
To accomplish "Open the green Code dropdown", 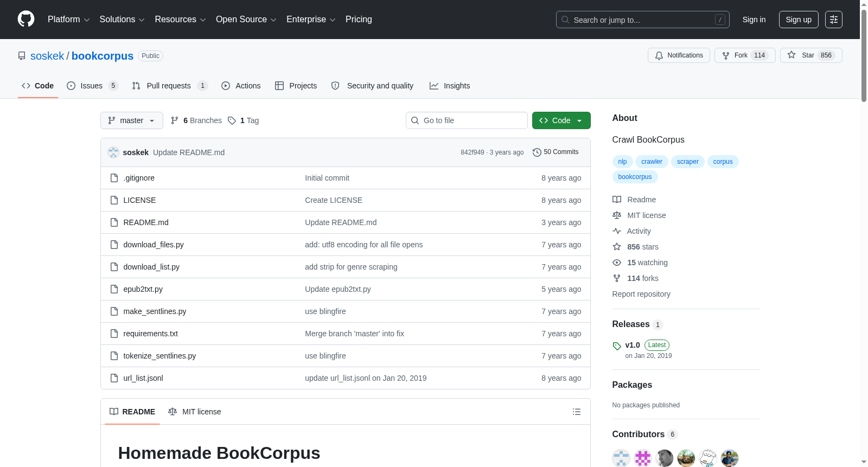I will (561, 120).
